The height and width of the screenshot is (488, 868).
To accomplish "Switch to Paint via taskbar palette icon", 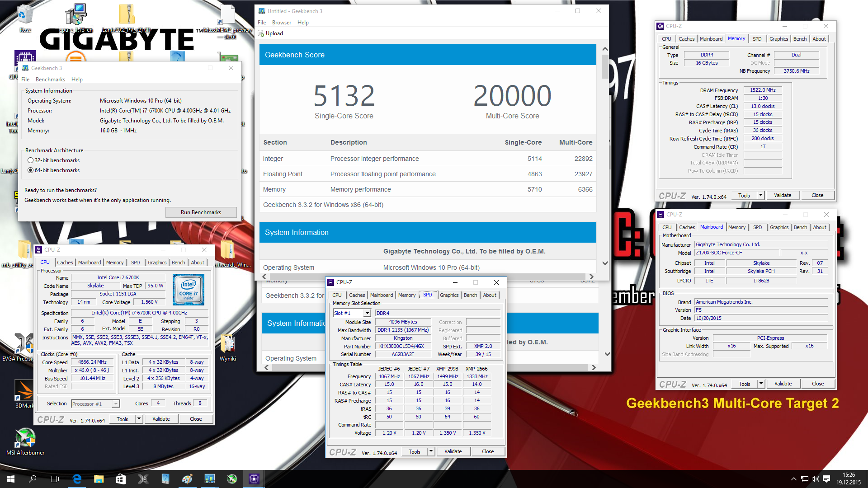I will (187, 479).
